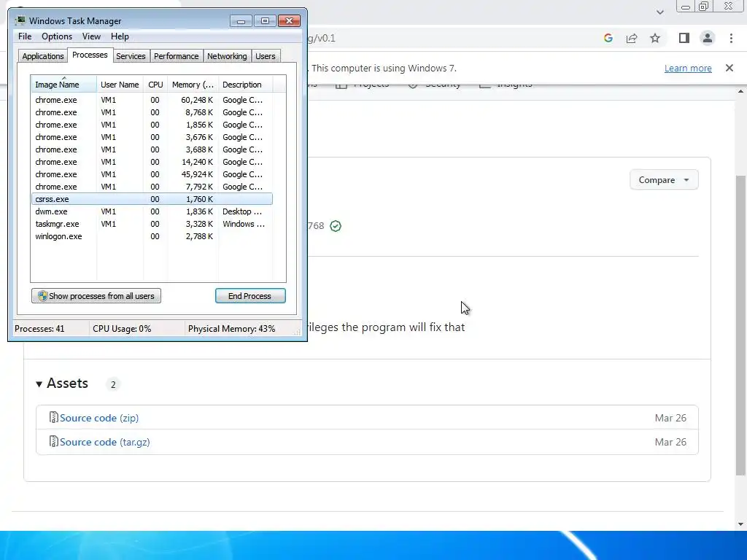Collapse the Assets section
Viewport: 747px width, 560px height.
point(39,384)
